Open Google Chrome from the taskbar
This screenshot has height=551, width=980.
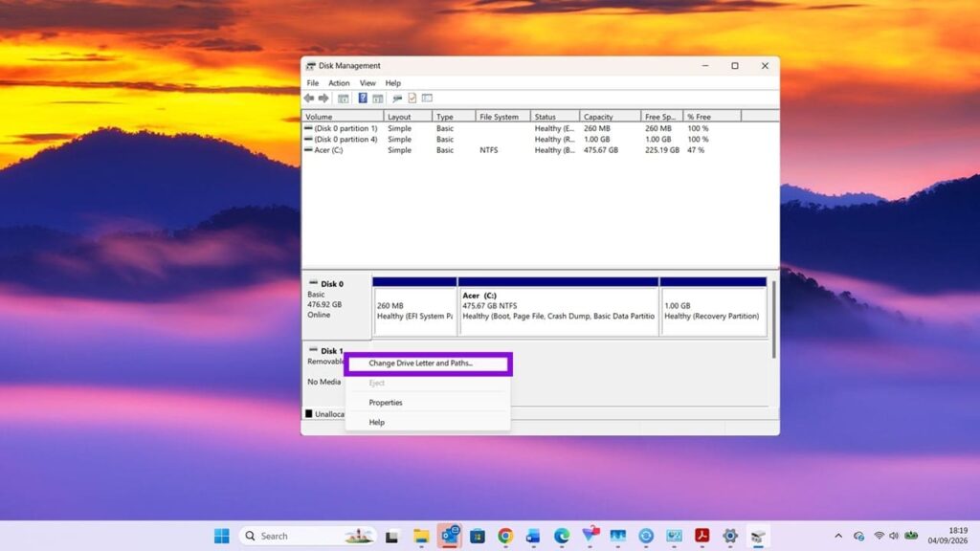tap(505, 536)
